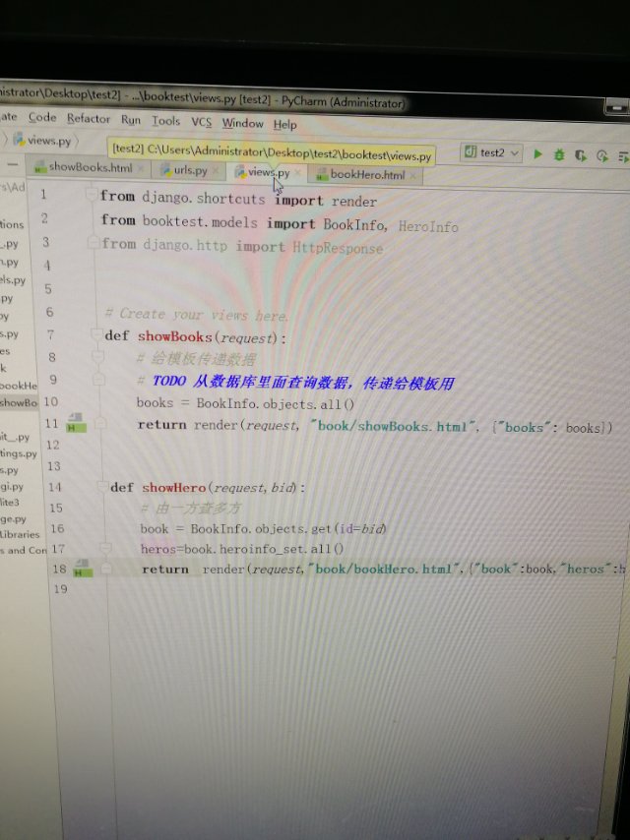Image resolution: width=630 pixels, height=840 pixels.
Task: Open the Run menu
Action: [130, 120]
